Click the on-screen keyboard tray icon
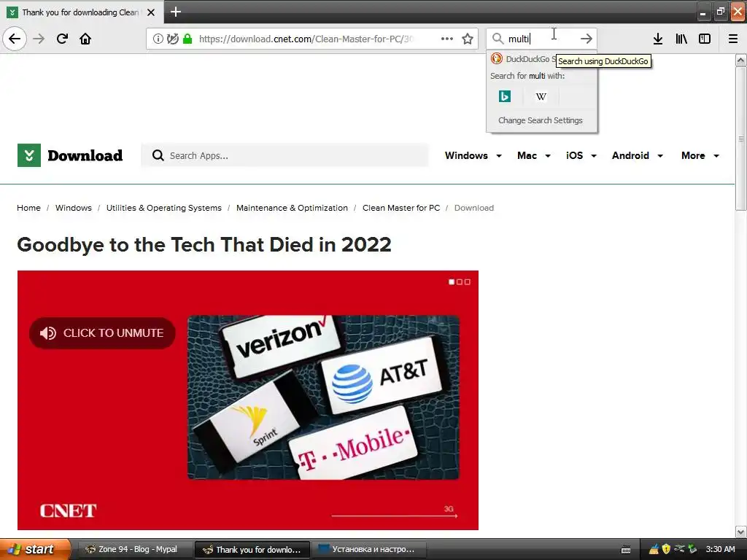Image resolution: width=747 pixels, height=560 pixels. 626,550
